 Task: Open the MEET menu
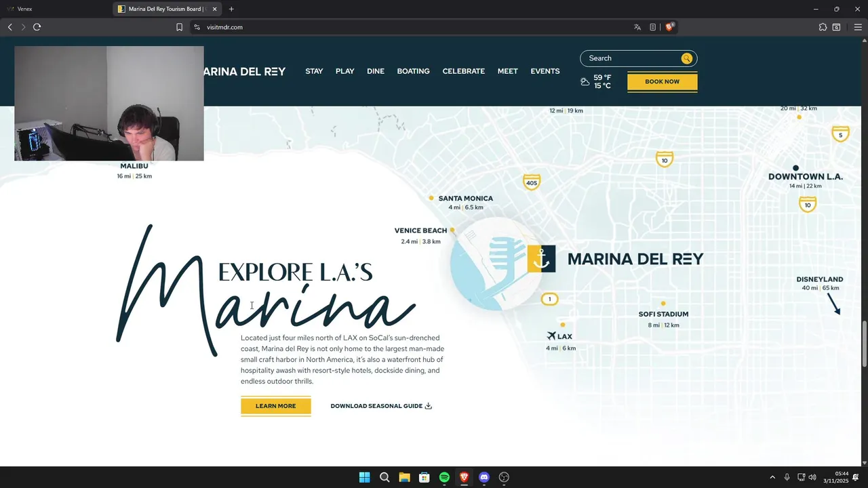[x=508, y=71]
